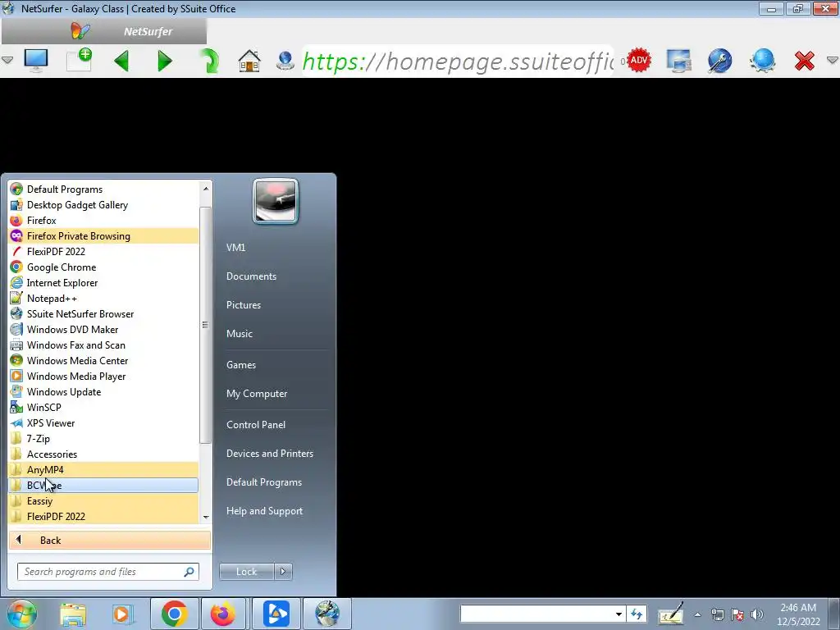Open Pictures from the Start menu

pos(244,305)
